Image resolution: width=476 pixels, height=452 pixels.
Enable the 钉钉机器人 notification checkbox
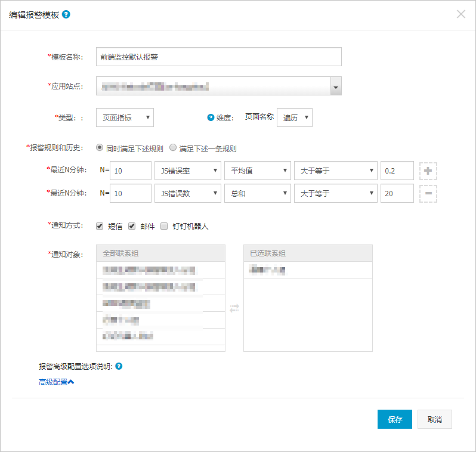coord(164,226)
